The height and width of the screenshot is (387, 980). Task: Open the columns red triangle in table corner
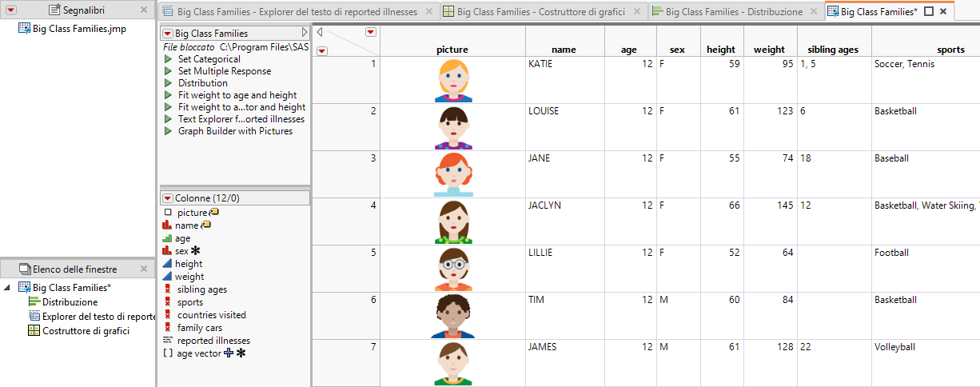coord(370,33)
